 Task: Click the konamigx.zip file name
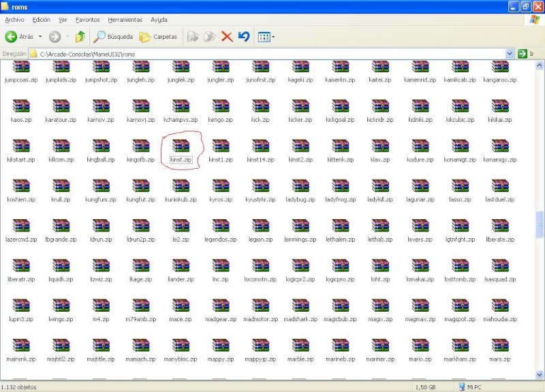pyautogui.click(x=500, y=160)
